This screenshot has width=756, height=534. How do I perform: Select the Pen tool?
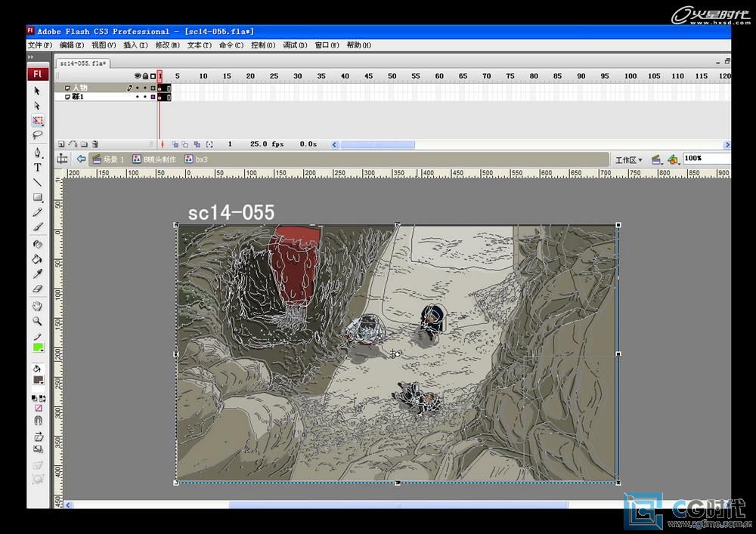point(37,153)
